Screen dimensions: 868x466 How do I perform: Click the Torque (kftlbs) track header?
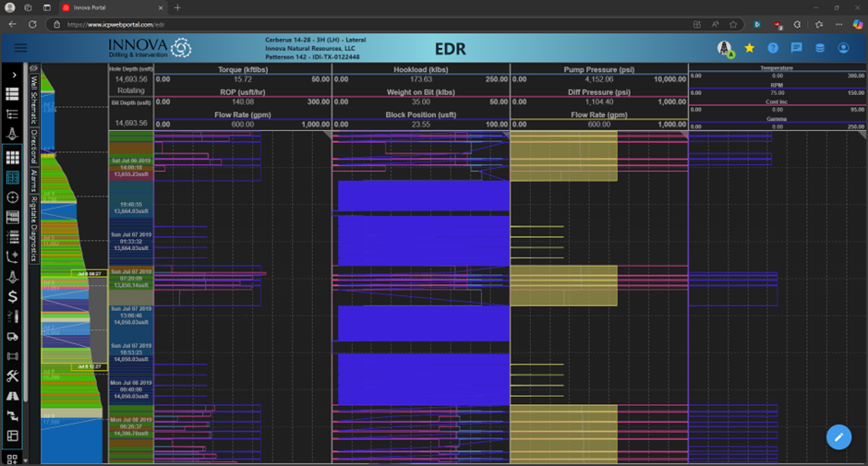click(x=242, y=70)
